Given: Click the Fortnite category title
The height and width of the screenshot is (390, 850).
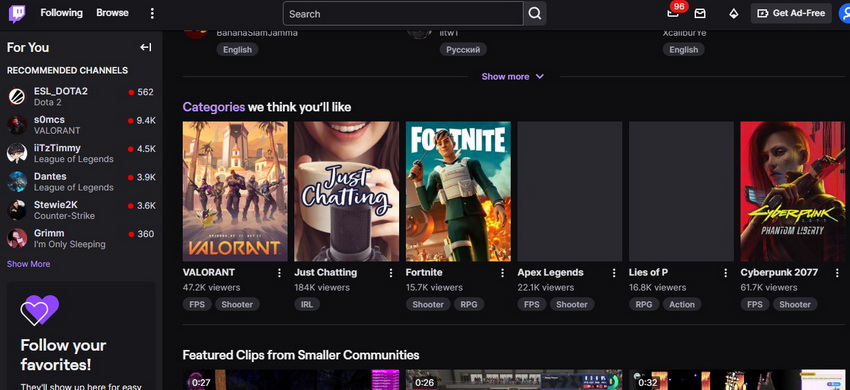Looking at the screenshot, I should point(424,272).
